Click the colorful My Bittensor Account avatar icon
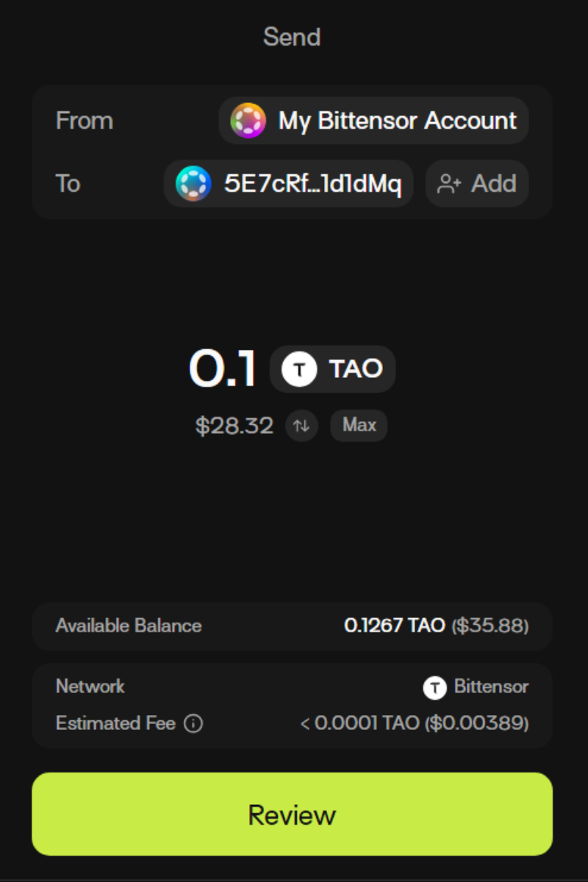The height and width of the screenshot is (882, 588). point(248,121)
